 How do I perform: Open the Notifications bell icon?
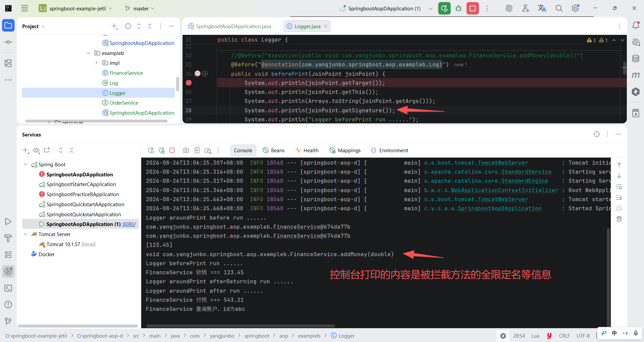[636, 25]
